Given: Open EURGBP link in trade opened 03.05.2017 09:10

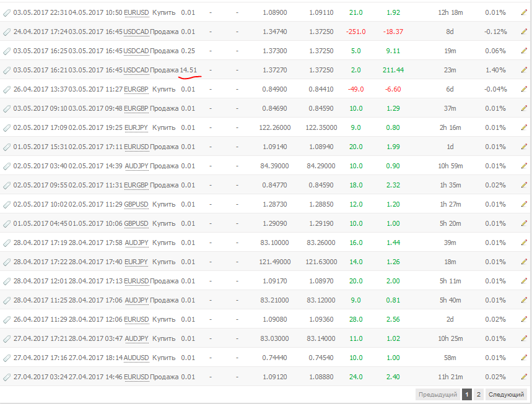Looking at the screenshot, I should coord(136,108).
